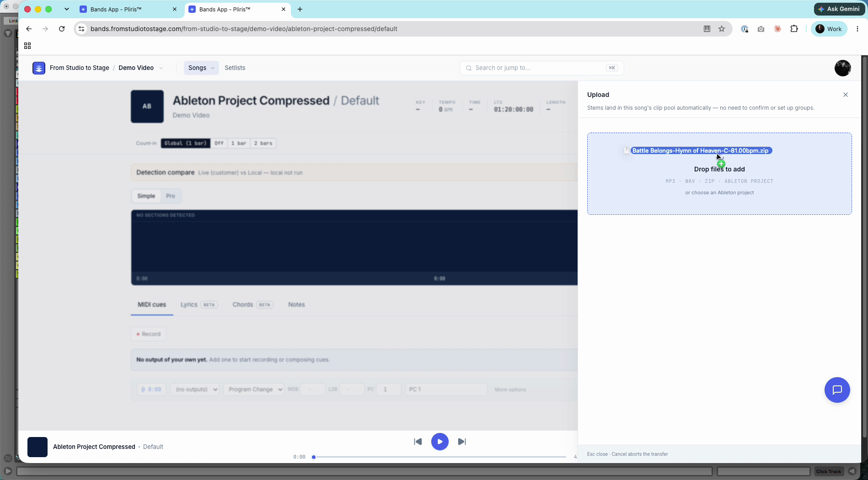This screenshot has width=868, height=480.
Task: Click the LTC 01:20:00:00 value
Action: (x=514, y=110)
